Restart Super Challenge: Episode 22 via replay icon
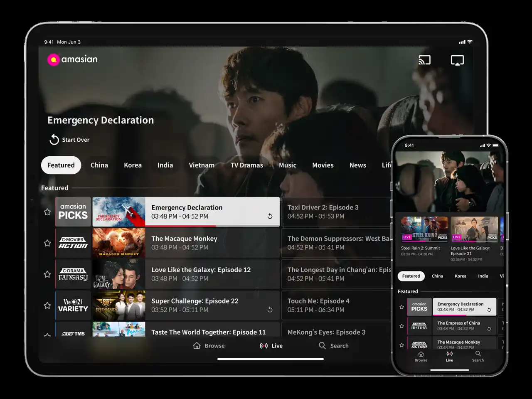The height and width of the screenshot is (399, 532). (x=270, y=310)
